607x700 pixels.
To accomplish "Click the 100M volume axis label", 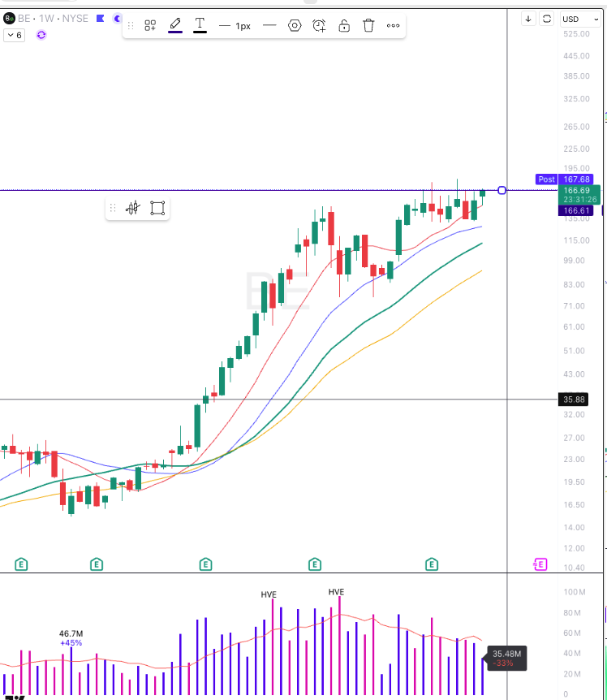I will (x=575, y=592).
